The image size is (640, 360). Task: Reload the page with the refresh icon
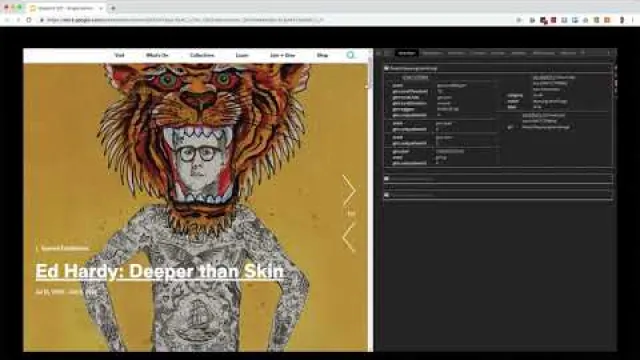(29, 20)
